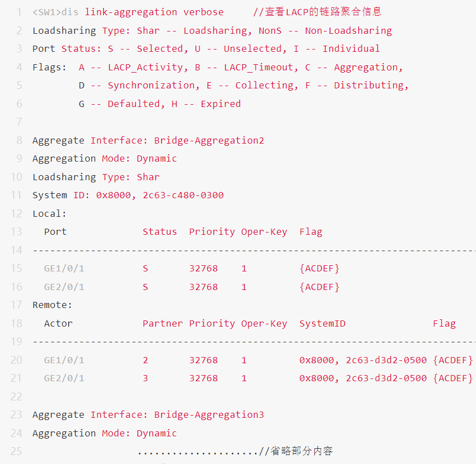The image size is (476, 464).
Task: Click the Chinese comment on line 1
Action: [317, 12]
